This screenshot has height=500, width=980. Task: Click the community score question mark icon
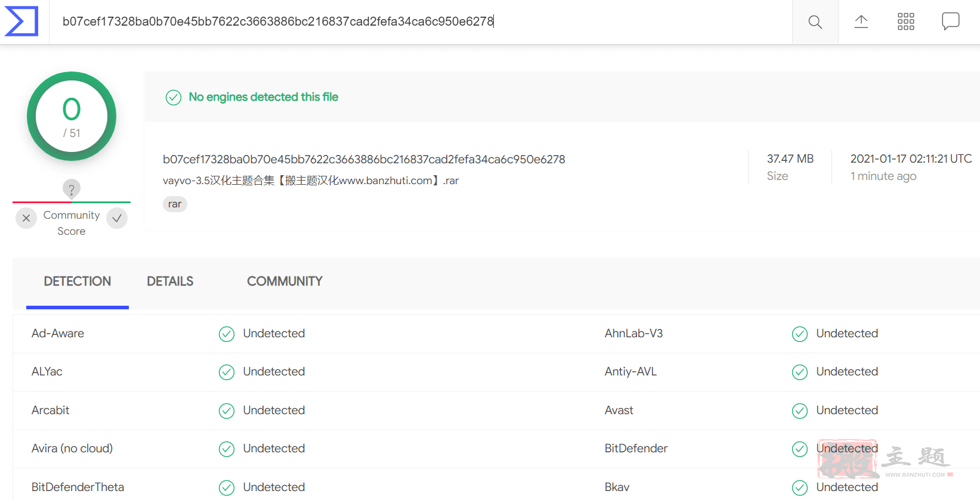coord(72,189)
